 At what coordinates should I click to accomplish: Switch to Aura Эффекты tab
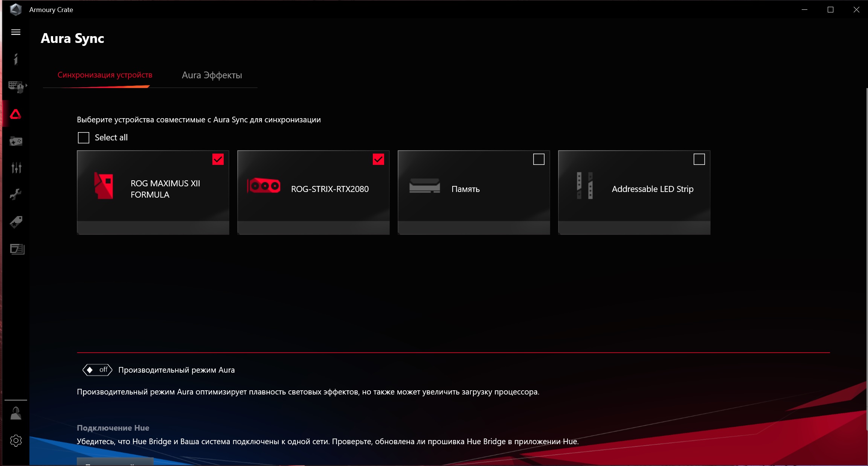212,75
